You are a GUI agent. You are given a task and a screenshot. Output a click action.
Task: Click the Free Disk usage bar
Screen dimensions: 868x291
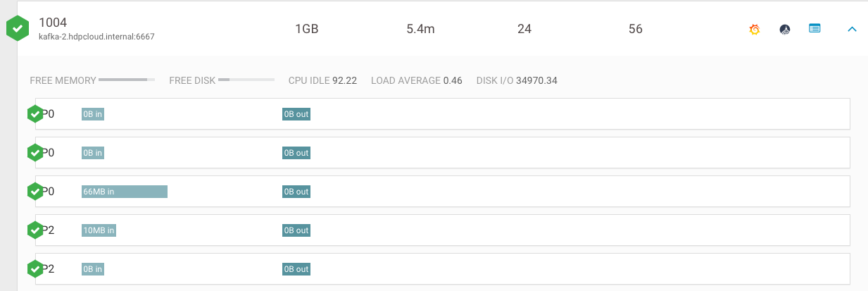[x=246, y=80]
